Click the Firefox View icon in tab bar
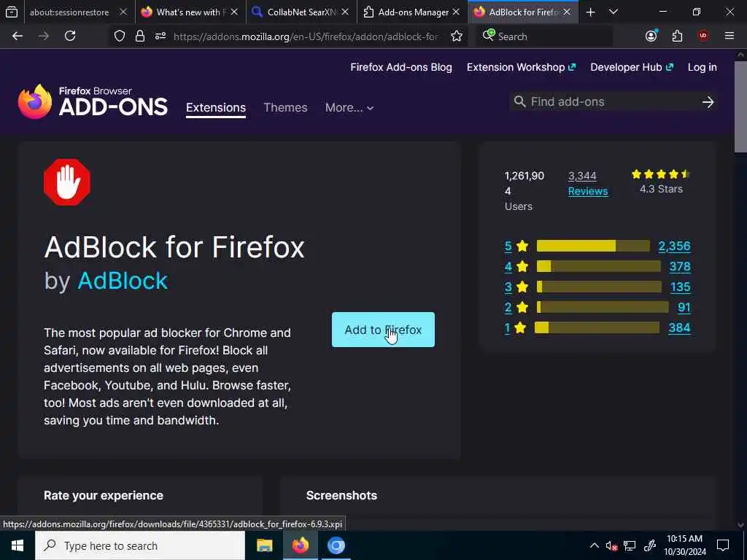The height and width of the screenshot is (560, 747). coord(12,12)
